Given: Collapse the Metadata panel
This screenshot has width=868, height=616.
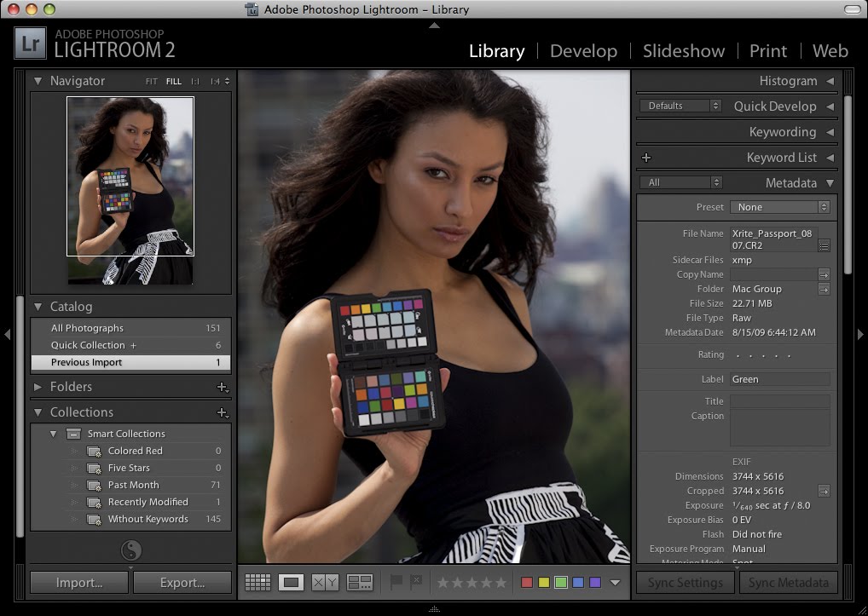Looking at the screenshot, I should point(830,183).
